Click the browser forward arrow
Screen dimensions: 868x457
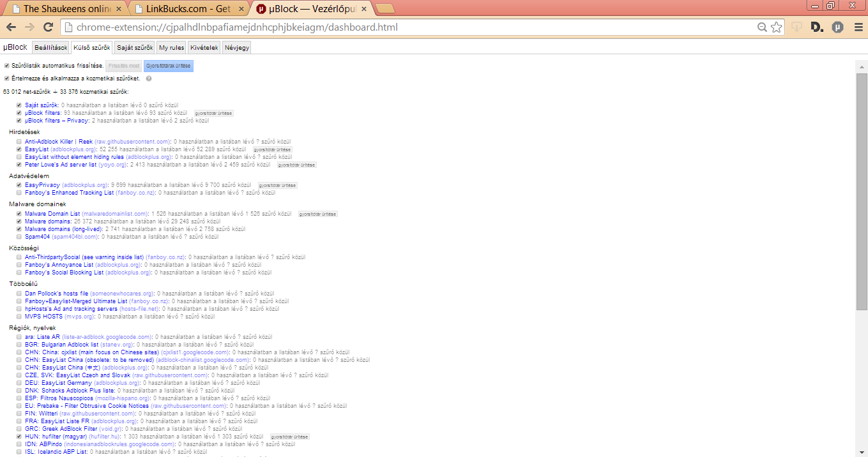29,27
